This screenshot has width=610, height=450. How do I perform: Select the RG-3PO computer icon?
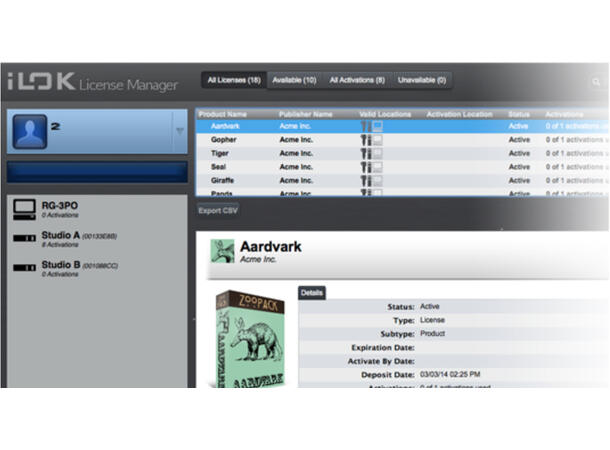24,210
